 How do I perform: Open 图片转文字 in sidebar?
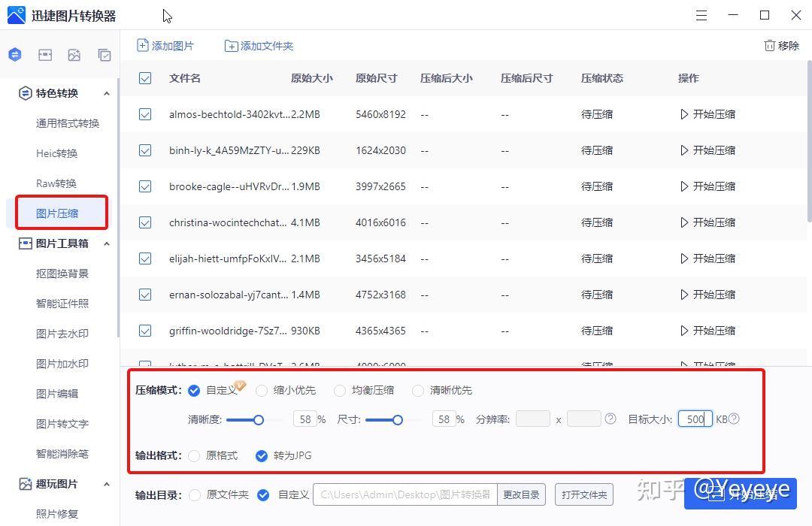point(62,424)
